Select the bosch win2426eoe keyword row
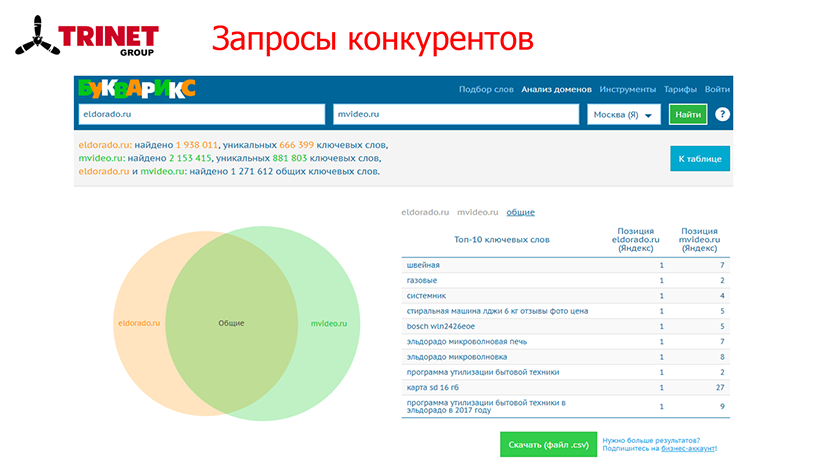Screen dimensions: 818x461 click(566, 326)
